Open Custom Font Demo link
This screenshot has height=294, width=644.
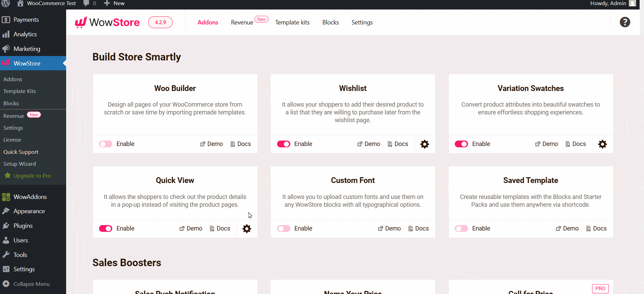click(389, 228)
